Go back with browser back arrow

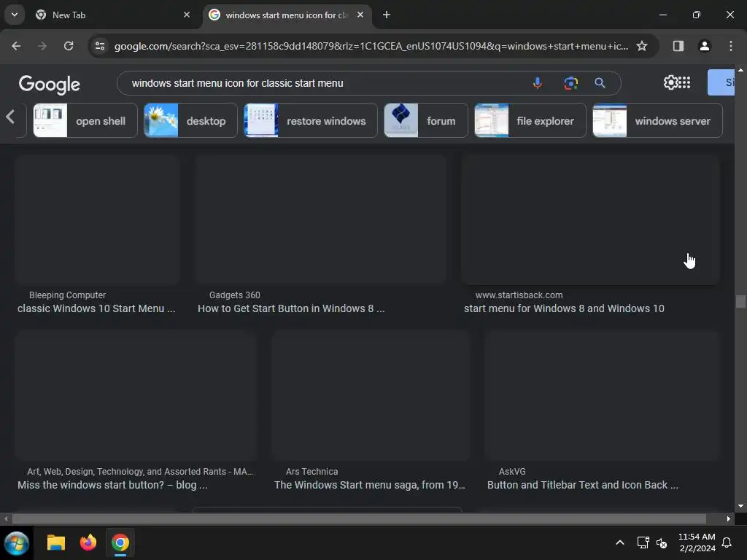(16, 46)
